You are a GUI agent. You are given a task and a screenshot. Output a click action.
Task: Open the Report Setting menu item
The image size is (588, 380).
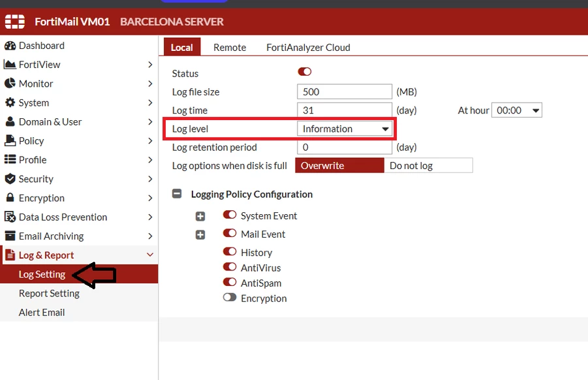(x=79, y=293)
